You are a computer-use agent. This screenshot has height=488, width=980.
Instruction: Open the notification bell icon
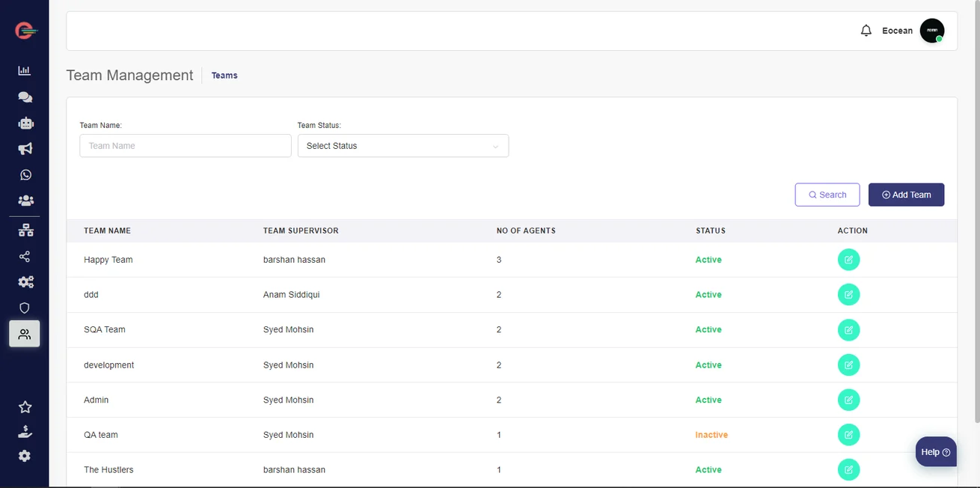(x=866, y=31)
